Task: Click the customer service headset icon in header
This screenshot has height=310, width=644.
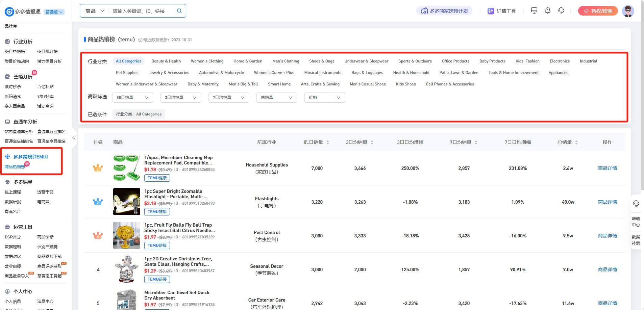Action: point(561,10)
